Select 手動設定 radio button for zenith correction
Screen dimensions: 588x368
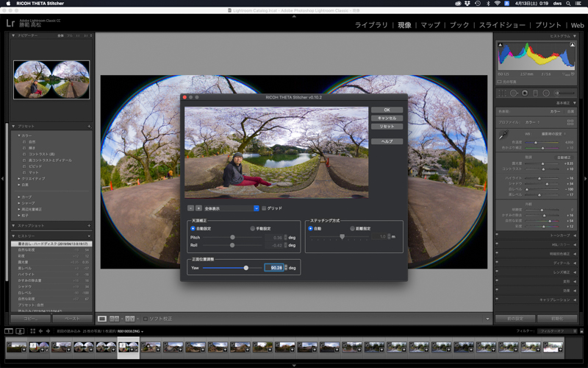tap(254, 229)
